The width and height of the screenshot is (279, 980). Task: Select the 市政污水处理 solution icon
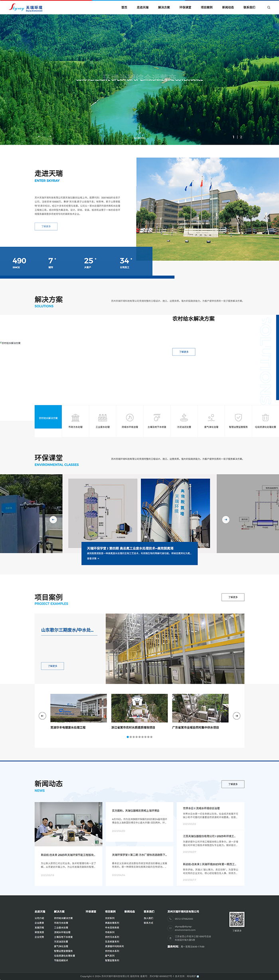point(75,418)
